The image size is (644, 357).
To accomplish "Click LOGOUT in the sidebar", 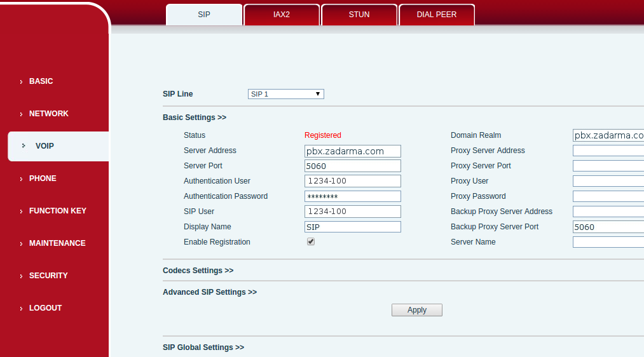I will tap(45, 308).
